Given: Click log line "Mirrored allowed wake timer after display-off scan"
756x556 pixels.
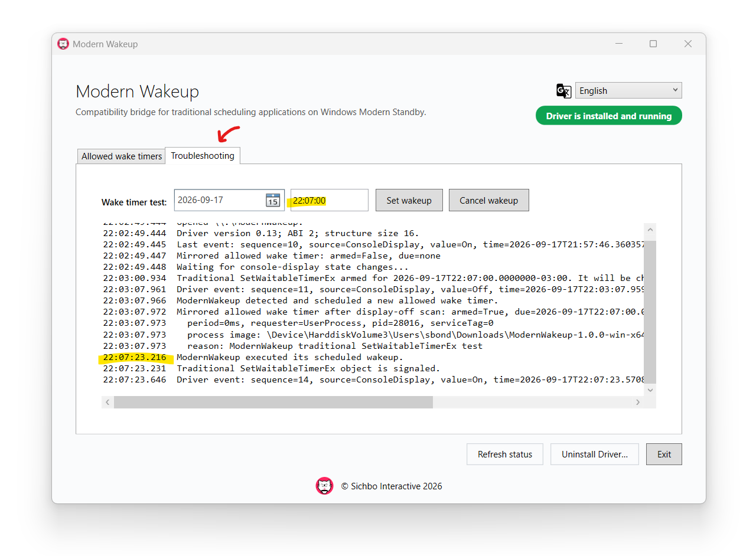Looking at the screenshot, I should [410, 312].
